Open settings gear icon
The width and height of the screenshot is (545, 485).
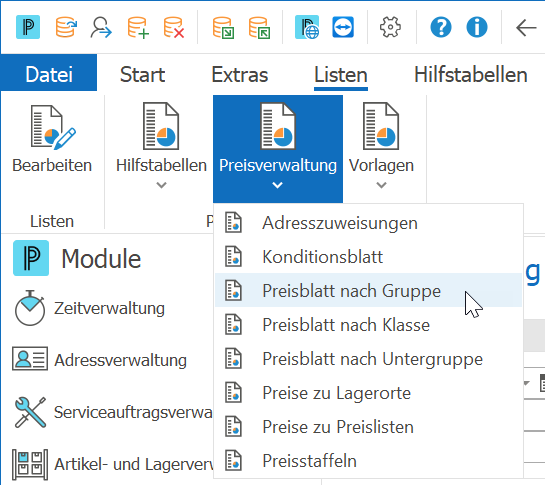390,27
